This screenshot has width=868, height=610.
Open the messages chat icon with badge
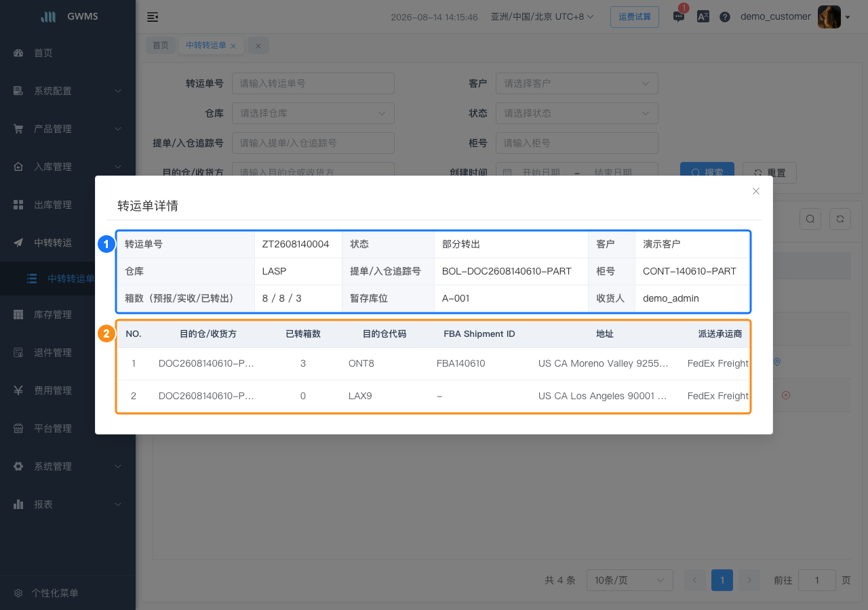679,17
